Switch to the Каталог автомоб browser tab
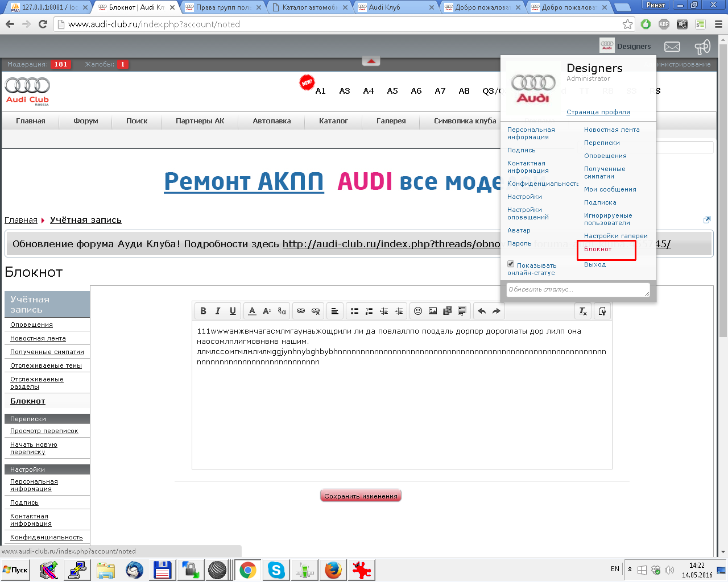The height and width of the screenshot is (582, 728). 310,7
